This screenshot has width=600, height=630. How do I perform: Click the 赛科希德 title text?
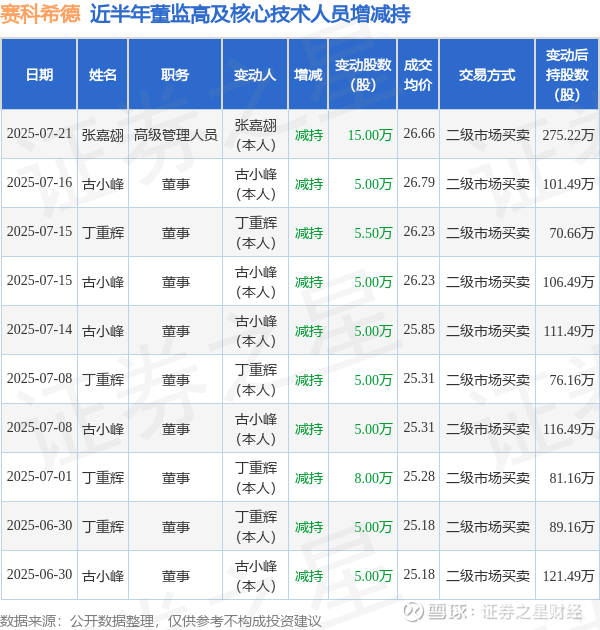40,14
